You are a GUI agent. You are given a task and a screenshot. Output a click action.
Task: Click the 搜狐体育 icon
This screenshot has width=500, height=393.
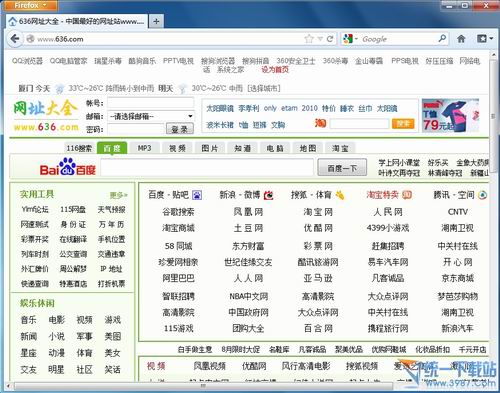[340, 195]
